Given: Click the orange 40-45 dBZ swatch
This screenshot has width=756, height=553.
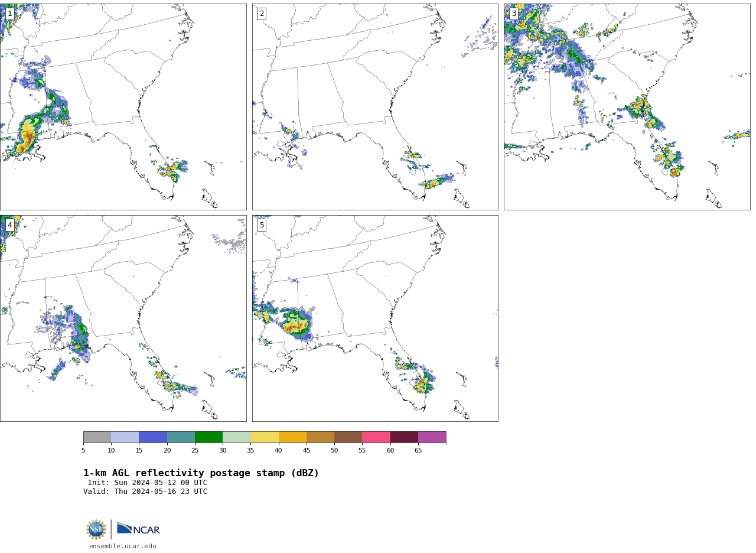Looking at the screenshot, I should (x=292, y=437).
